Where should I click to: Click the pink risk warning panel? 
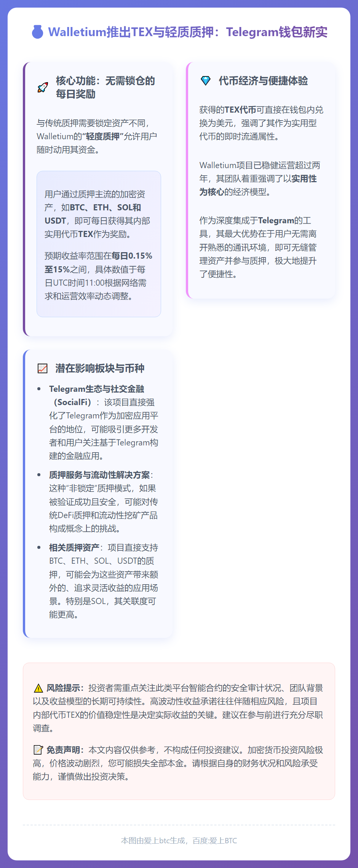tap(179, 731)
